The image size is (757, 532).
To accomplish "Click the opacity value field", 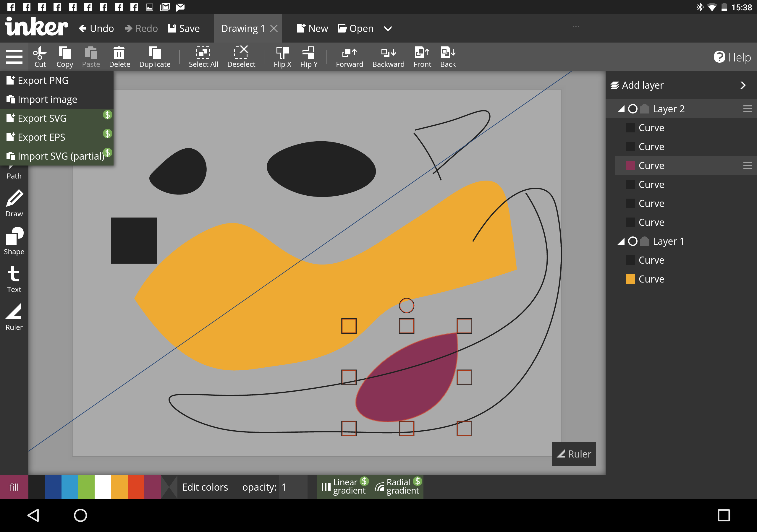I will [293, 487].
